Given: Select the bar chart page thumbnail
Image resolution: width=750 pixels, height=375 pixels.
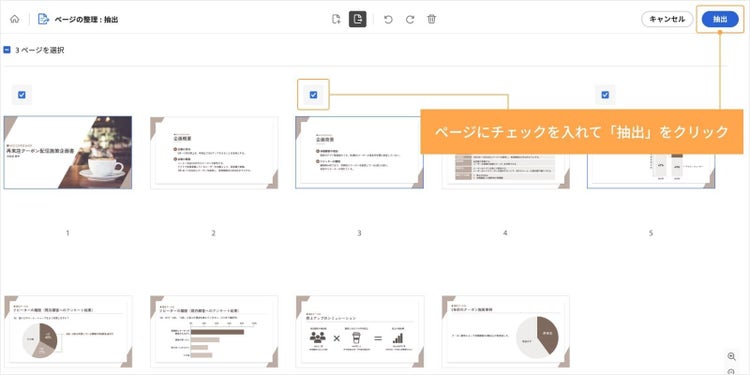Looking at the screenshot, I should tap(214, 332).
